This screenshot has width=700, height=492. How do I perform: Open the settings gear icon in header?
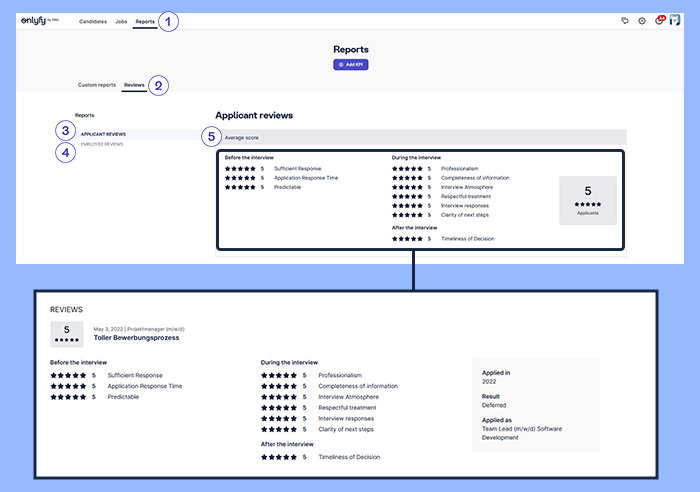tap(642, 20)
